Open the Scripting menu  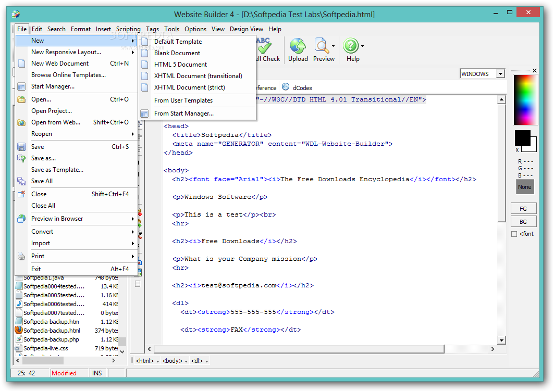(x=128, y=29)
